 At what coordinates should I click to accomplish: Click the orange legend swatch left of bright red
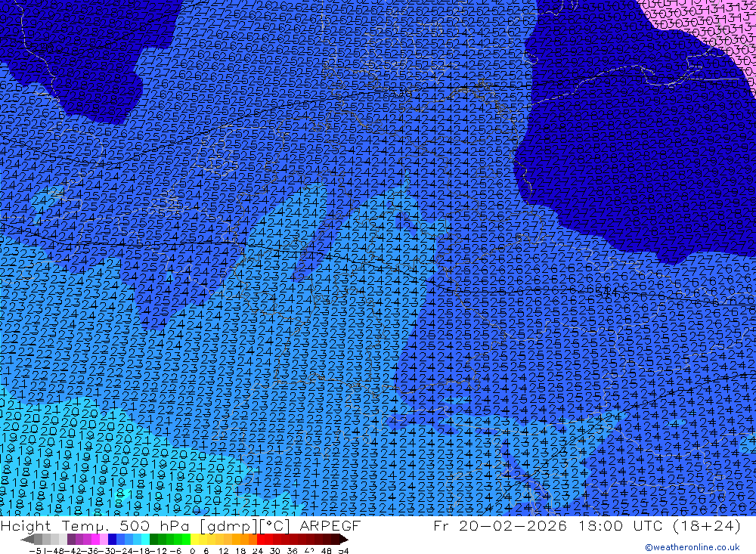point(253,539)
